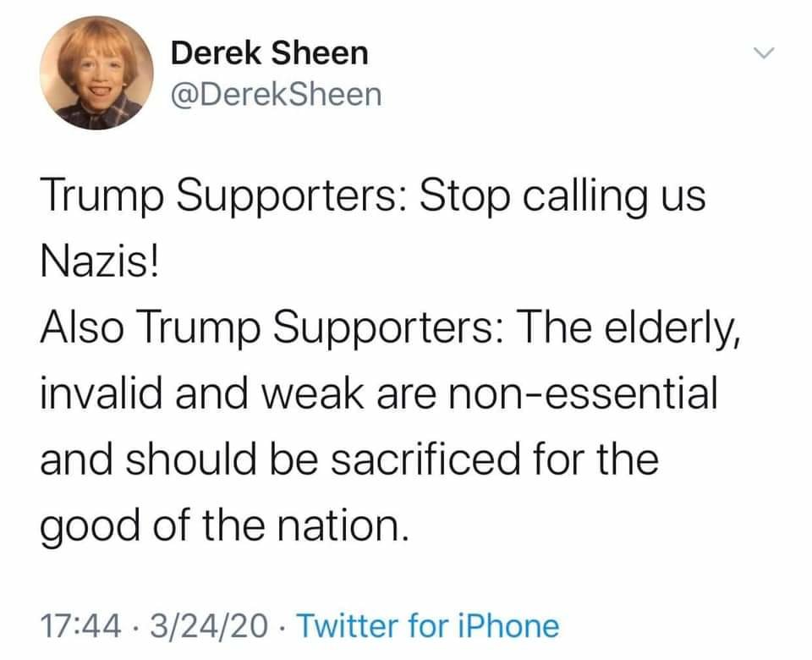Click the line "Trump Supporters: Stop calling us"
The image size is (812, 660).
click(373, 197)
